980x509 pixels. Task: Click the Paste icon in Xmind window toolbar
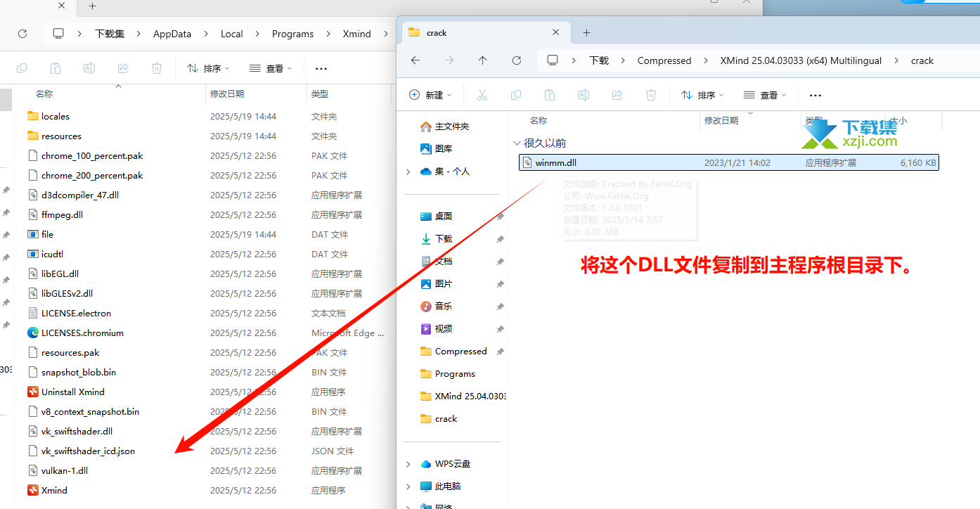coord(56,68)
